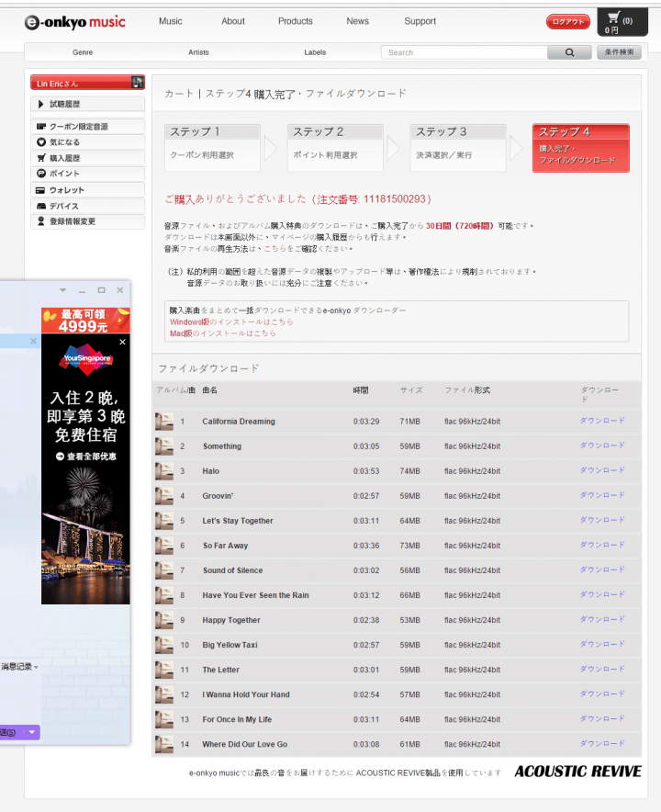Open デバイス sidebar item
The image size is (661, 812).
87,206
